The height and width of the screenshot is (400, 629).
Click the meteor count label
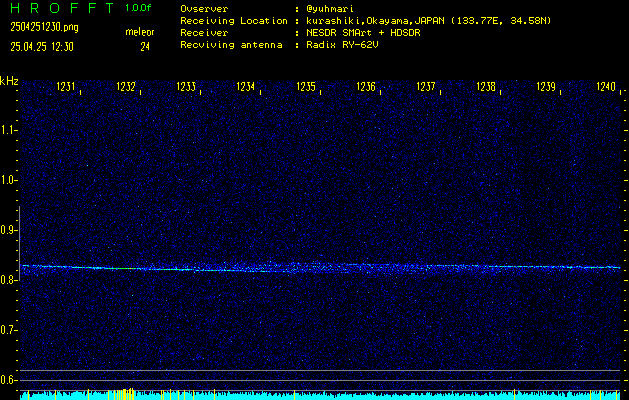pos(140,32)
